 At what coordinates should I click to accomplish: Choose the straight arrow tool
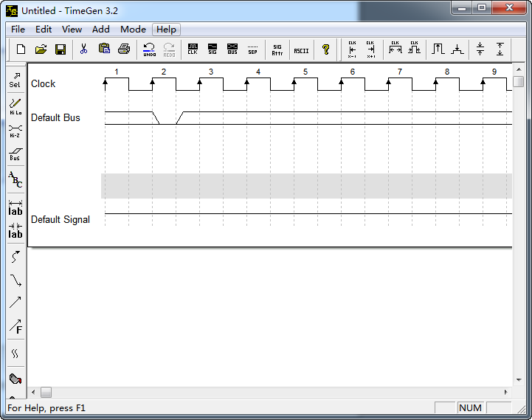coord(15,302)
